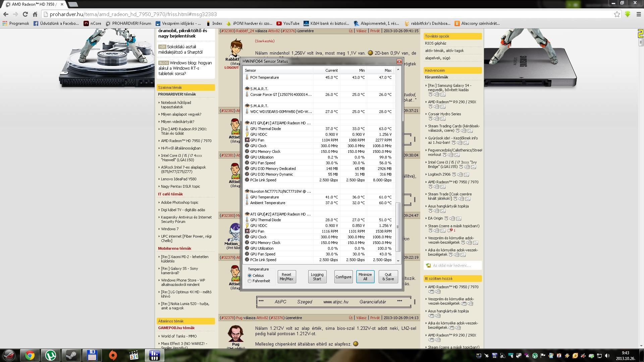Click the green download arrow extension icon
Screen dimensions: 644x362
(628, 14)
